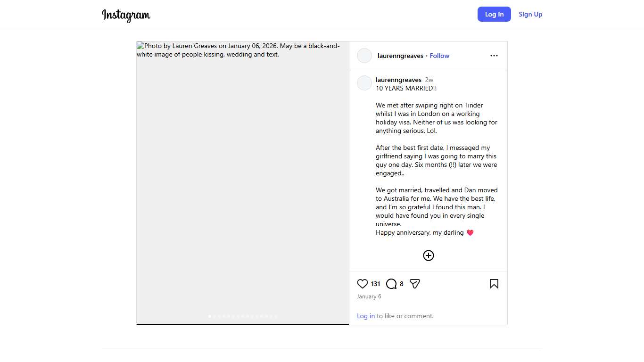This screenshot has height=362, width=644.
Task: Click the Instagram logo
Action: click(126, 15)
